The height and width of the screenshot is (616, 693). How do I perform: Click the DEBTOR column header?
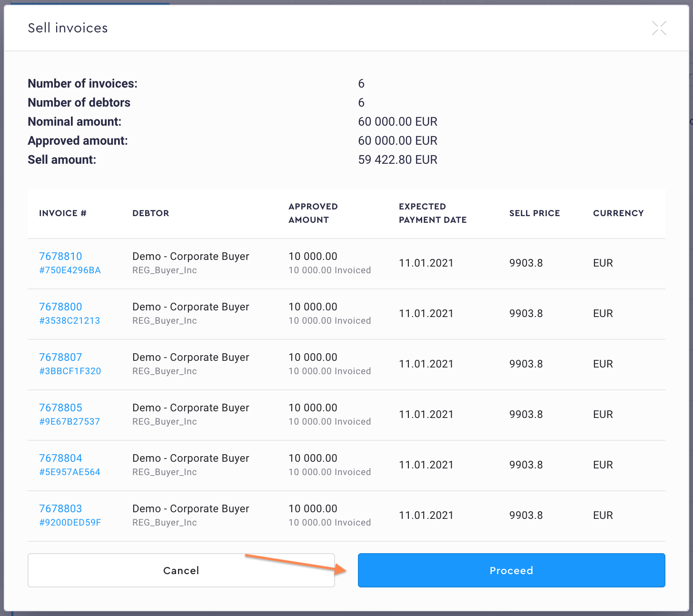click(150, 213)
